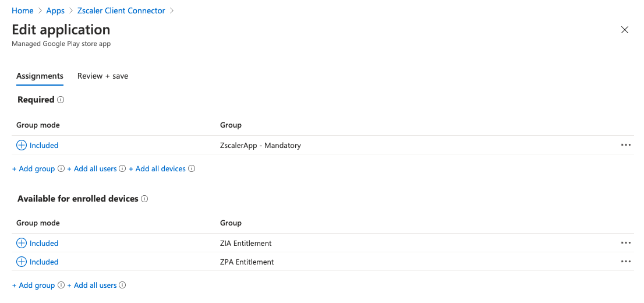The width and height of the screenshot is (644, 303).
Task: Click info icon after Required Add all users
Action: pos(122,169)
